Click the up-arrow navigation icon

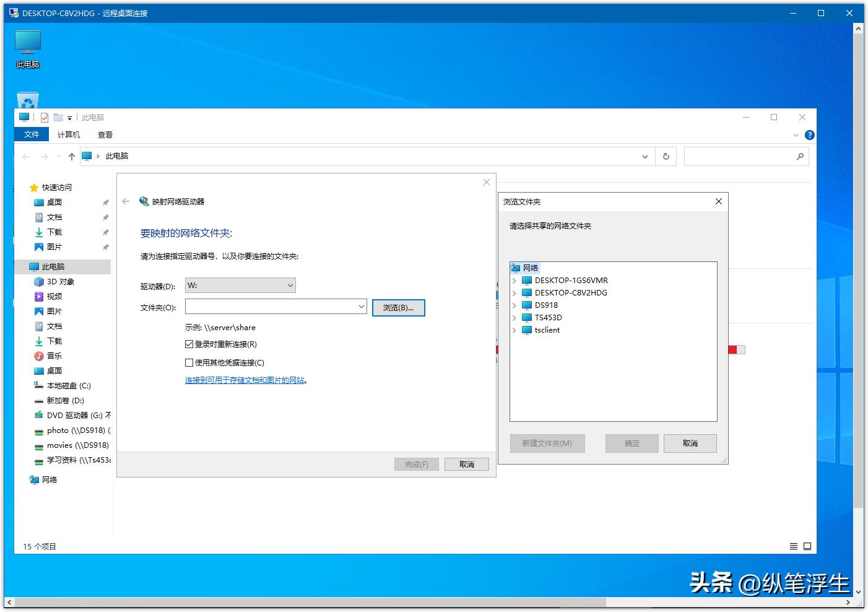tap(70, 156)
